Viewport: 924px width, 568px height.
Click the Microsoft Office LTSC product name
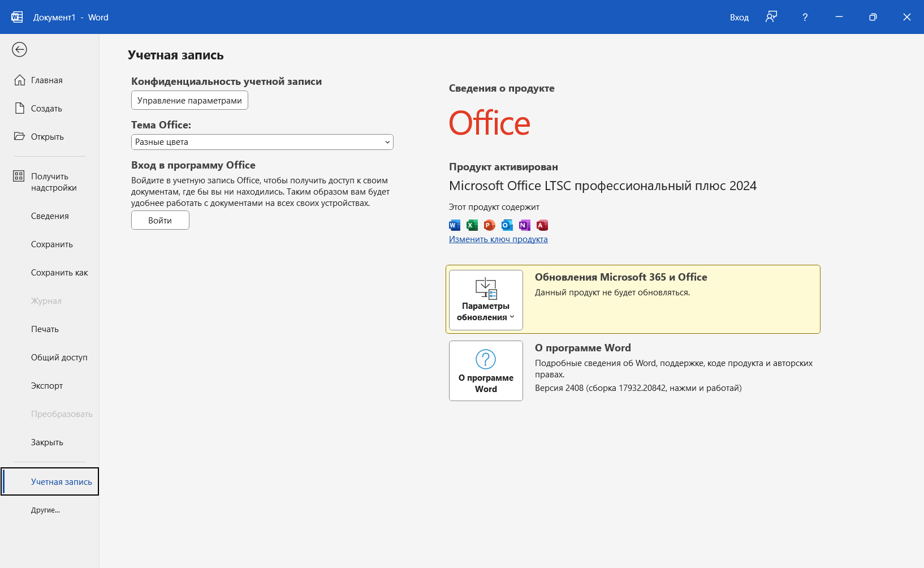pos(603,186)
